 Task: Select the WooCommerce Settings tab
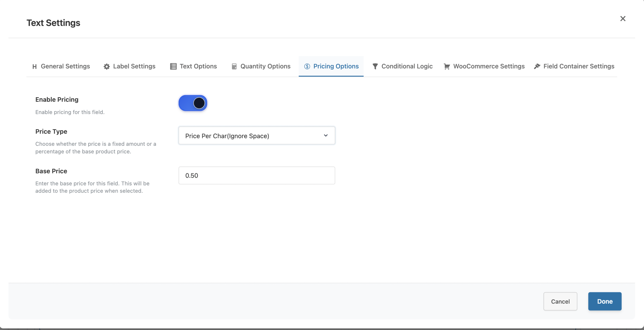[x=489, y=66]
